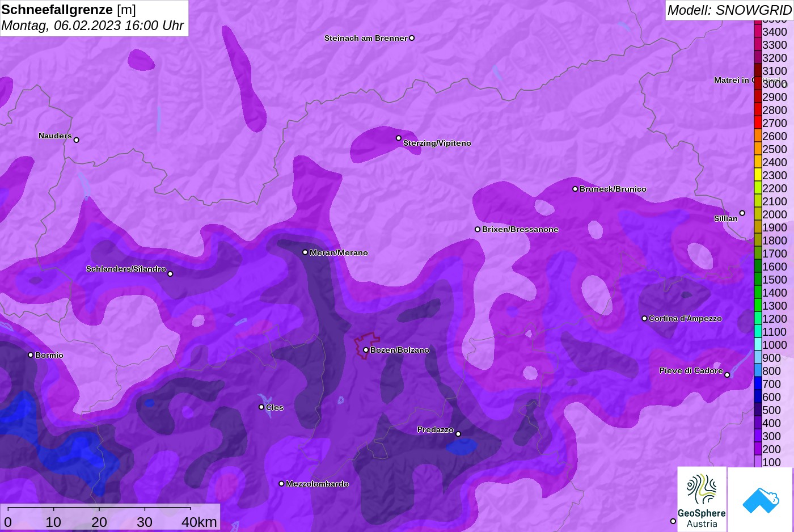Click the legend value 300
Image resolution: width=794 pixels, height=532 pixels.
(771, 436)
